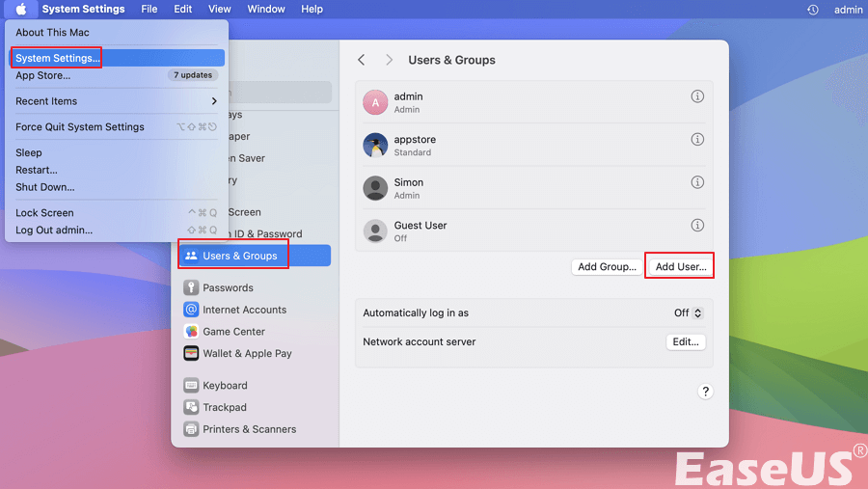Open the View menu

(x=219, y=9)
